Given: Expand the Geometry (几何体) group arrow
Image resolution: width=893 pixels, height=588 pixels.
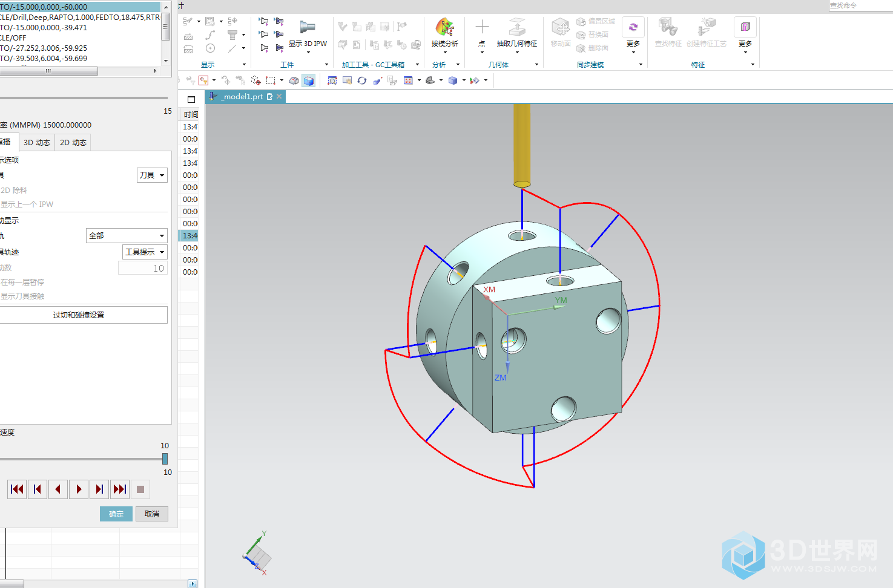Looking at the screenshot, I should pyautogui.click(x=536, y=65).
